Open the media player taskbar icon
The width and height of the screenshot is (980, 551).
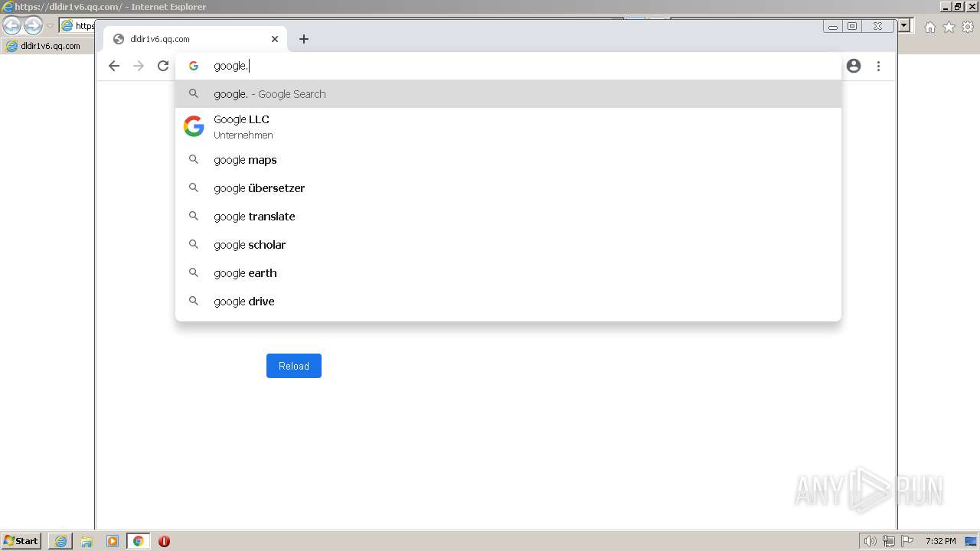pos(113,541)
